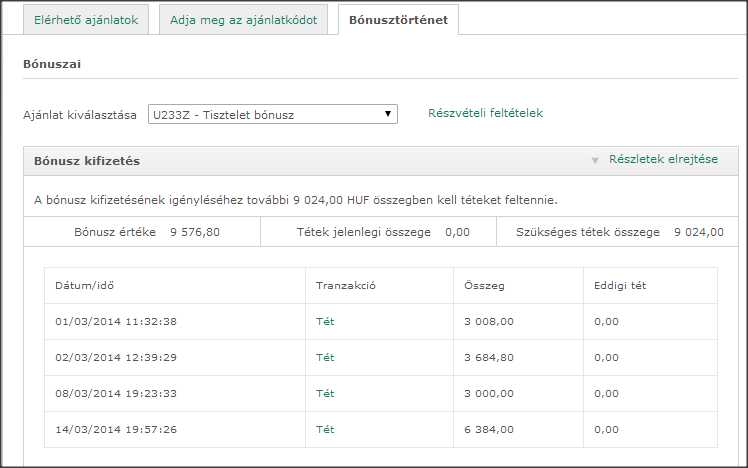The height and width of the screenshot is (468, 748).
Task: Click the Bónusz értéke 9 576,80 cell
Action: (147, 232)
